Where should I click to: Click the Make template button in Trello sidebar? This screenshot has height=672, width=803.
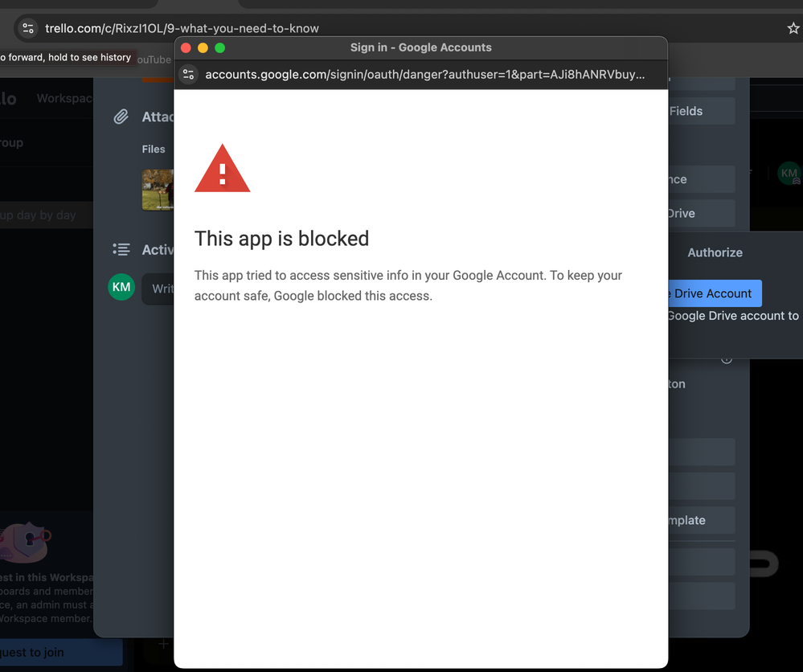702,520
